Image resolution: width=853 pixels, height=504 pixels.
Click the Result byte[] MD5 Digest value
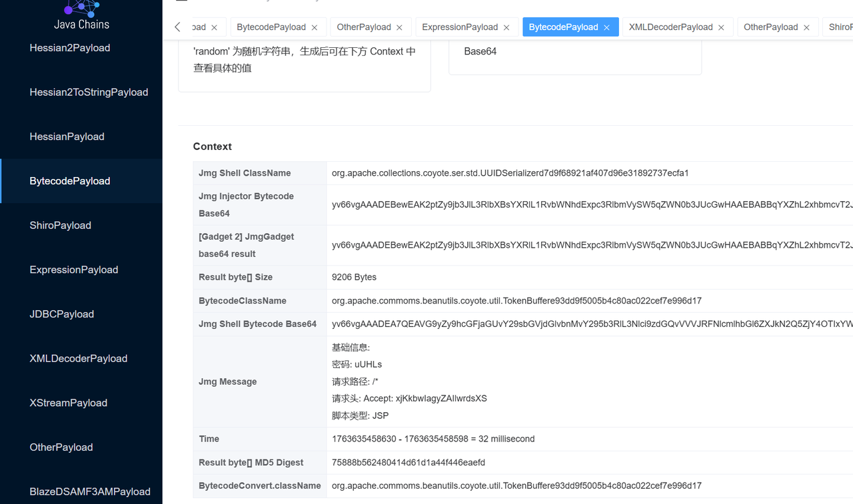tap(409, 463)
